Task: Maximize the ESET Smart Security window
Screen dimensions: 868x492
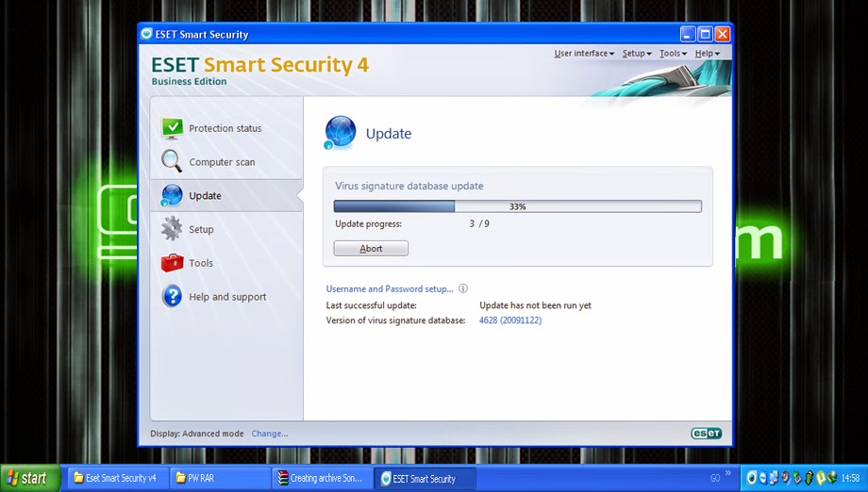Action: (706, 34)
